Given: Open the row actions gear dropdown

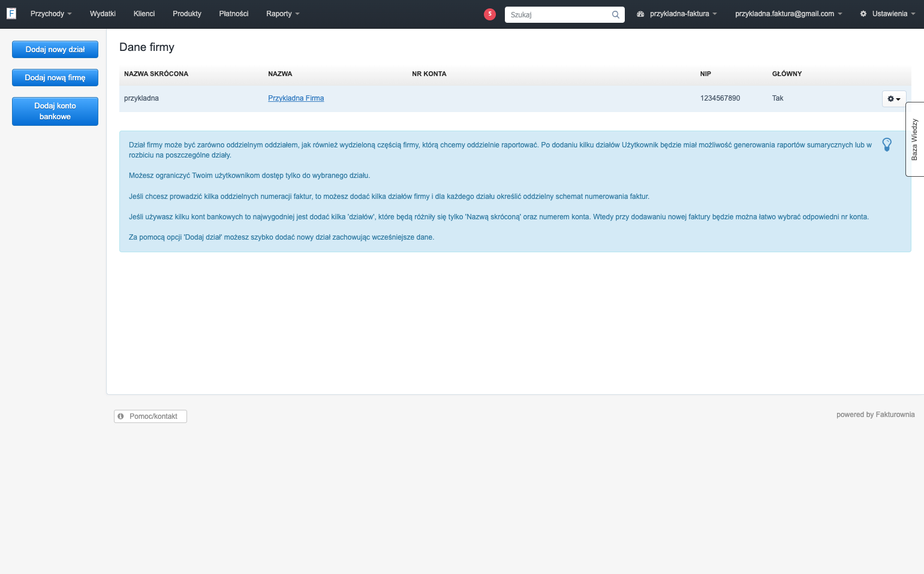Looking at the screenshot, I should point(894,99).
